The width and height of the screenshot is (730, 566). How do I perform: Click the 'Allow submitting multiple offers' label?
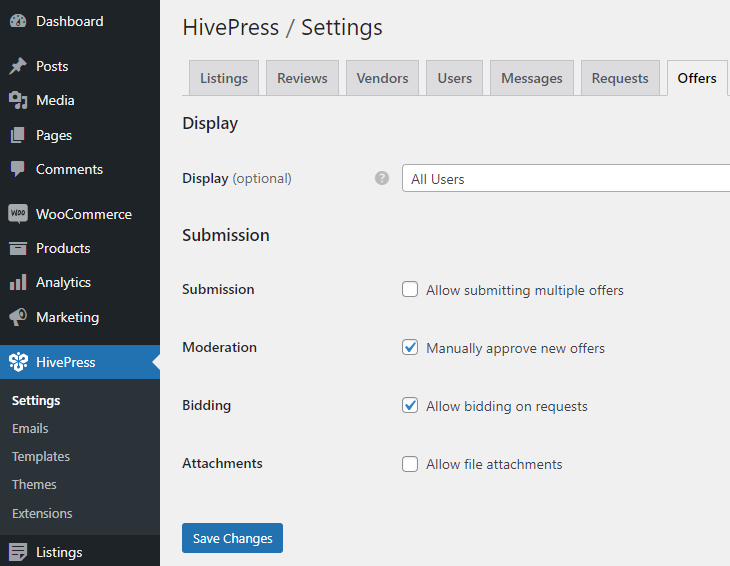525,290
